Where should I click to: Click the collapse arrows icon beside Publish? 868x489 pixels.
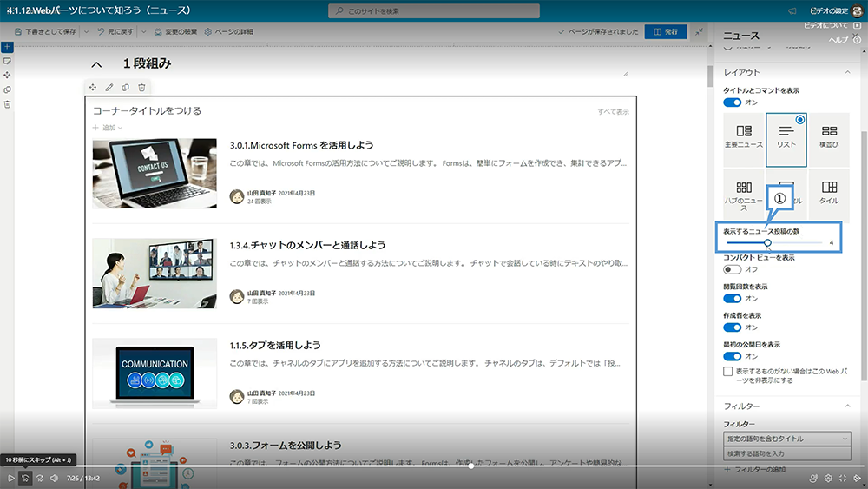(x=699, y=31)
